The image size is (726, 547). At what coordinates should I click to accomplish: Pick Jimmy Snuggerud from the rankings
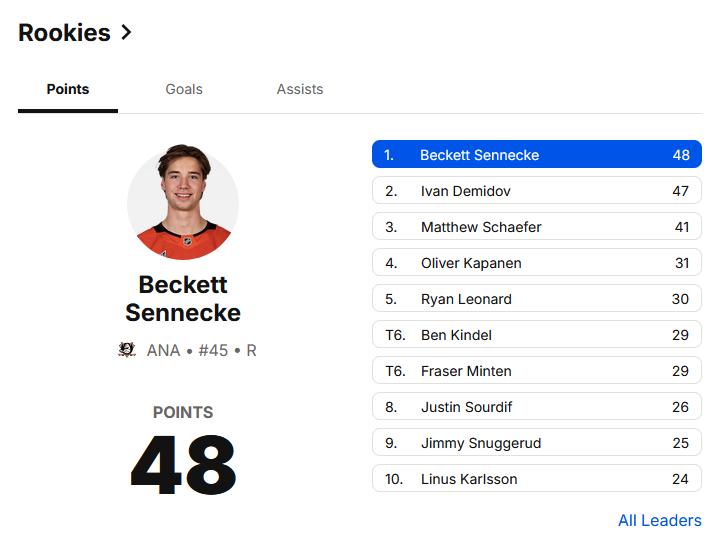[x=536, y=443]
